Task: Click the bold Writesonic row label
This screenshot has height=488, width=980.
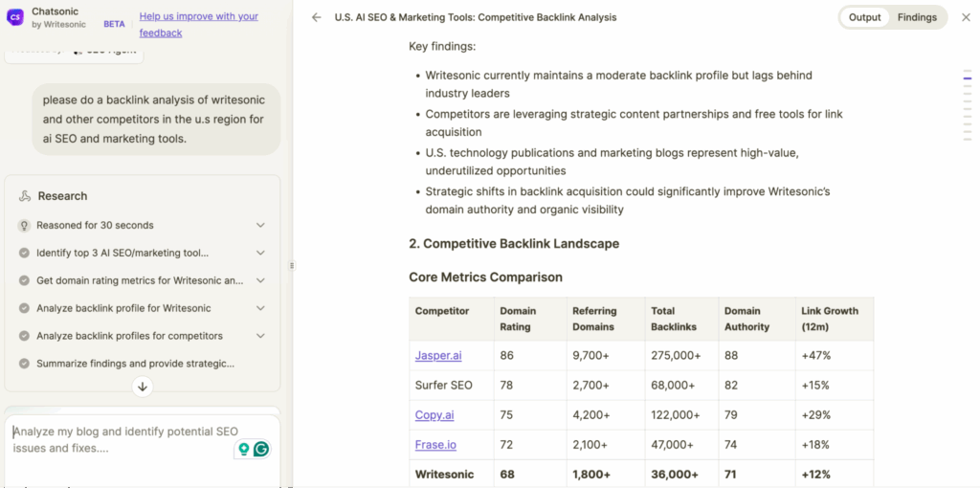Action: point(444,475)
